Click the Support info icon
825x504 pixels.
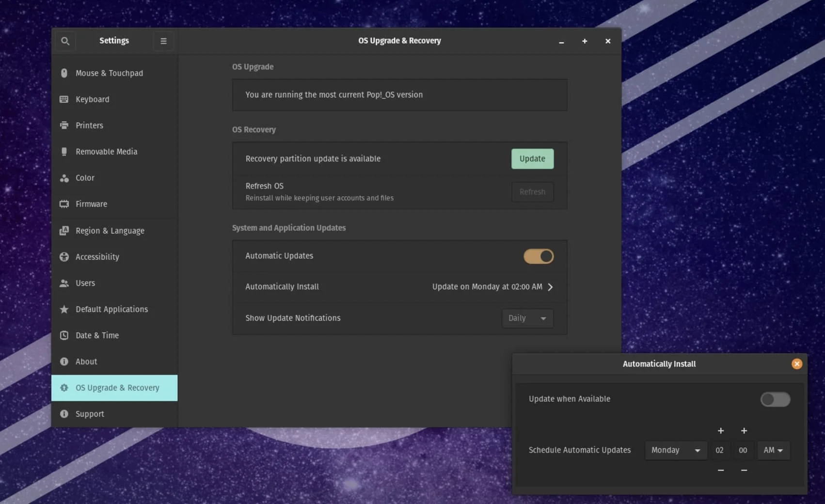[x=64, y=414]
